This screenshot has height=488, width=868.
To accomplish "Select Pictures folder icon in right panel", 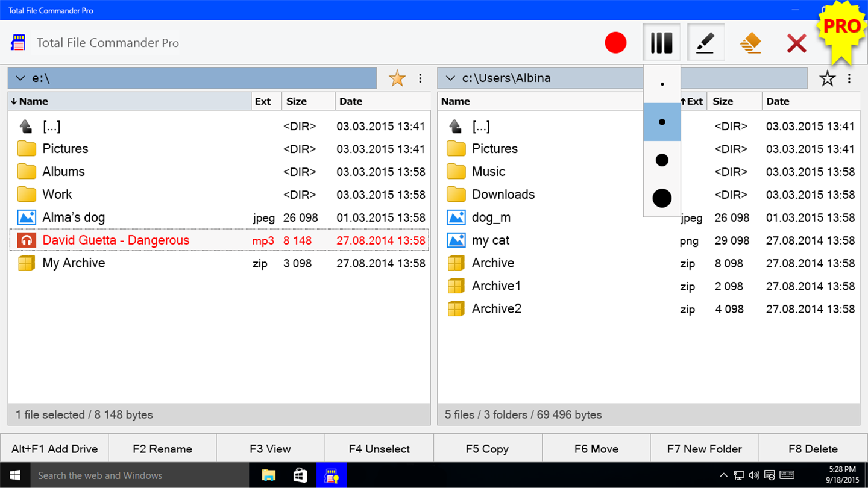I will pos(456,149).
